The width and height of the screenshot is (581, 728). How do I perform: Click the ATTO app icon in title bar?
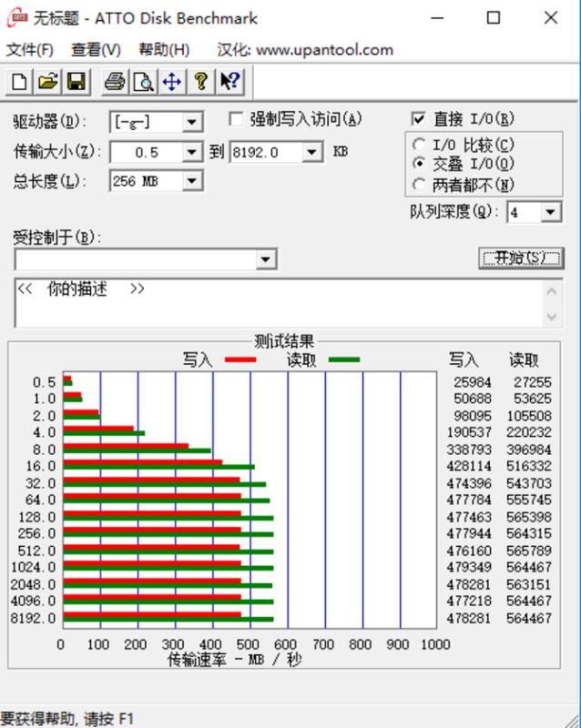(x=16, y=18)
